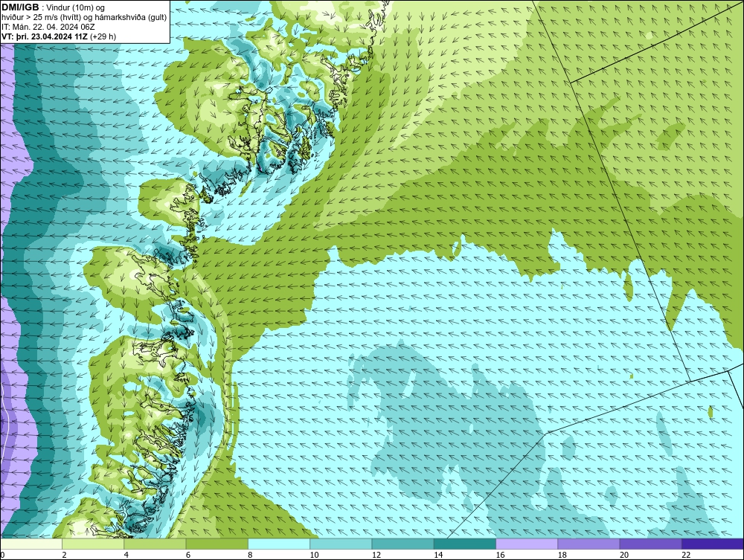The width and height of the screenshot is (744, 560).
Task: Click the legend scale label '0'
Action: (2, 555)
